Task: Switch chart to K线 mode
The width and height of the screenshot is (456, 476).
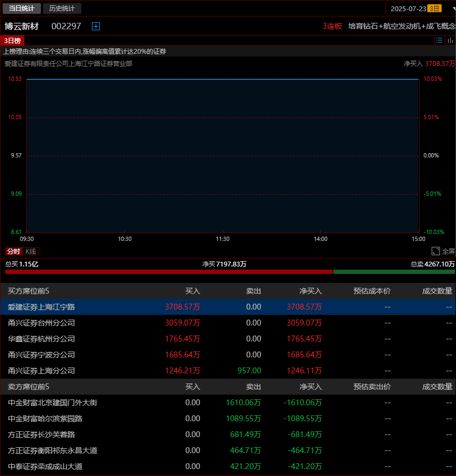Action: click(31, 252)
